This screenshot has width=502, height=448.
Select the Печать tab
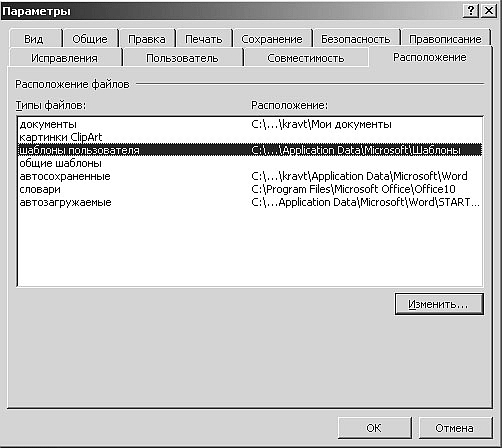tap(204, 39)
